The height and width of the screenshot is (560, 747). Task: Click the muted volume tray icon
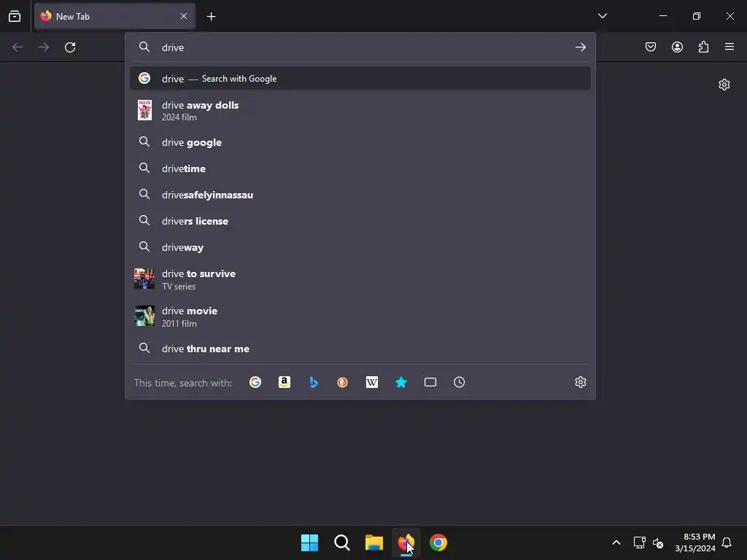pos(658,542)
